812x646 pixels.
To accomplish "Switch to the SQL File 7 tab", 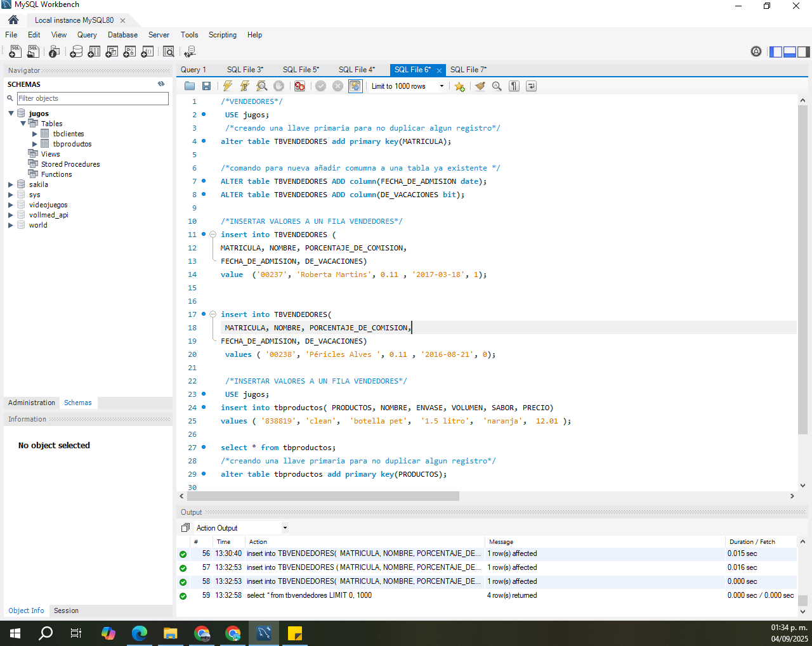I will pos(468,70).
